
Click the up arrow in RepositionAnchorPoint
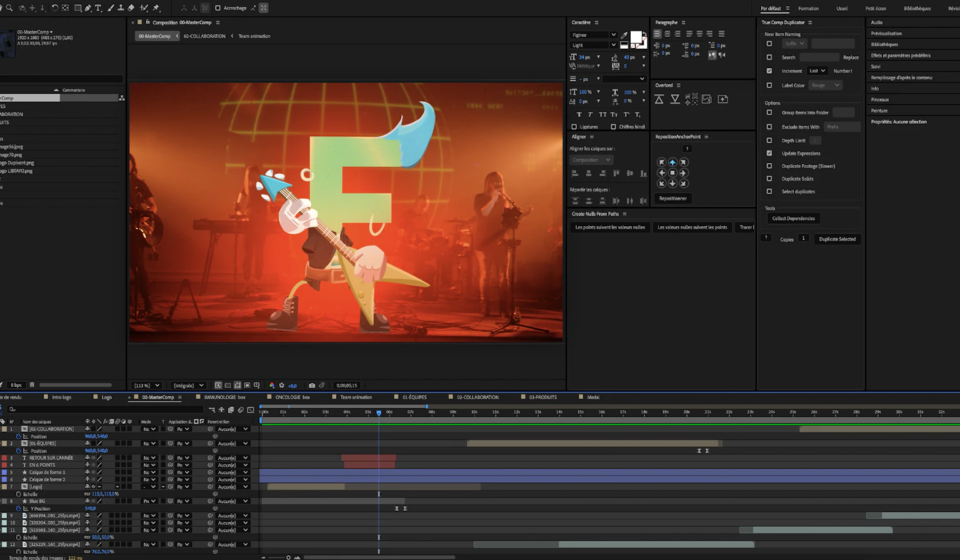click(x=672, y=162)
